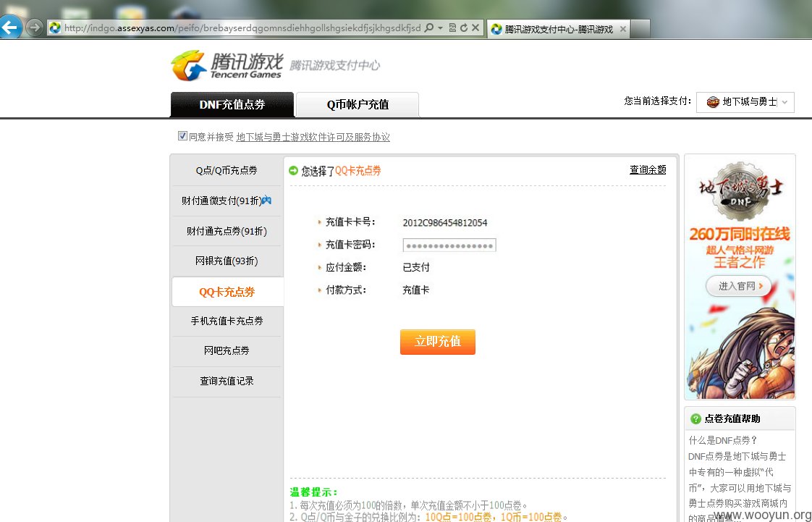Select 网吧充点券 option
The image size is (812, 522).
point(227,350)
